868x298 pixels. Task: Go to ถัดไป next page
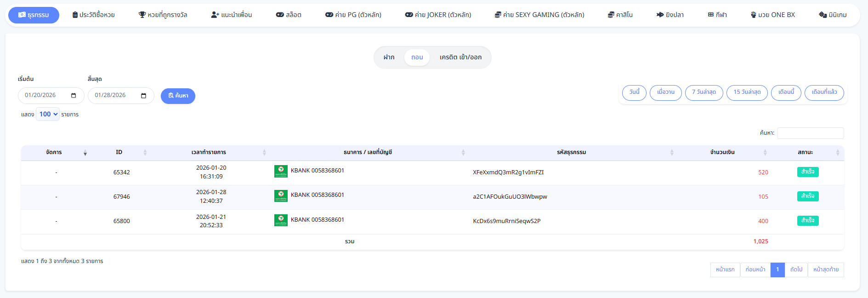[x=796, y=269]
